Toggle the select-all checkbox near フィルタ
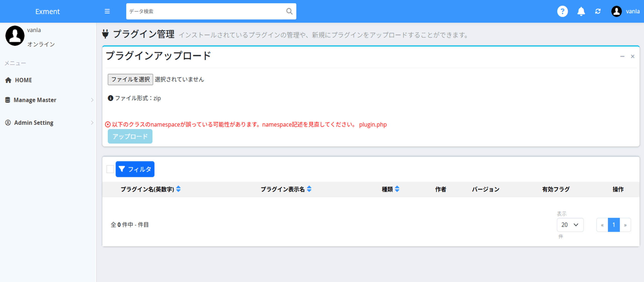 [x=110, y=169]
